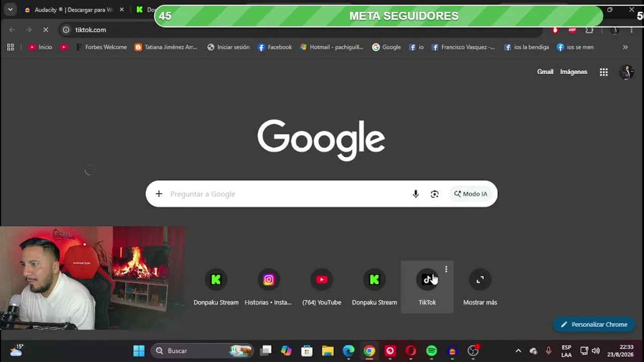Viewport: 644px width, 362px height.
Task: Open more actions for the TikTok shortcut
Action: click(x=446, y=269)
